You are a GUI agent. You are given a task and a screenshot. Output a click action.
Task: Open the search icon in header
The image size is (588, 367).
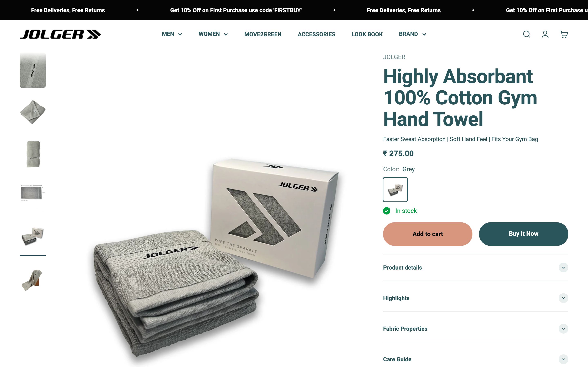coord(526,34)
